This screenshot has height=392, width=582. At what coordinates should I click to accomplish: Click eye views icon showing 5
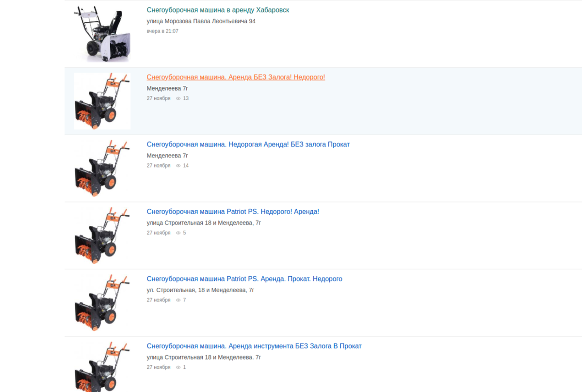coord(178,233)
